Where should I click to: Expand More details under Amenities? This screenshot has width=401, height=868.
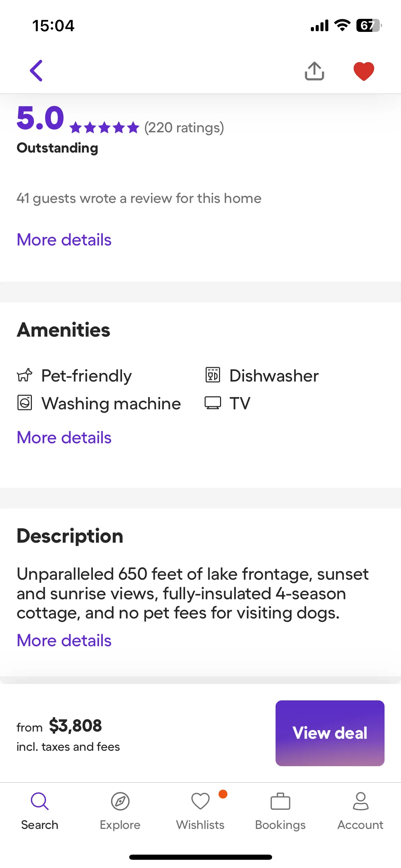pos(64,437)
